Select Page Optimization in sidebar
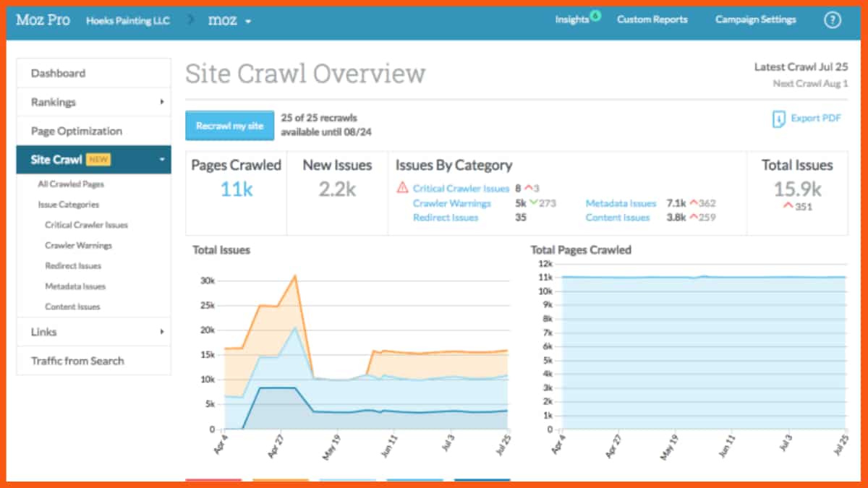This screenshot has height=488, width=868. 94,131
